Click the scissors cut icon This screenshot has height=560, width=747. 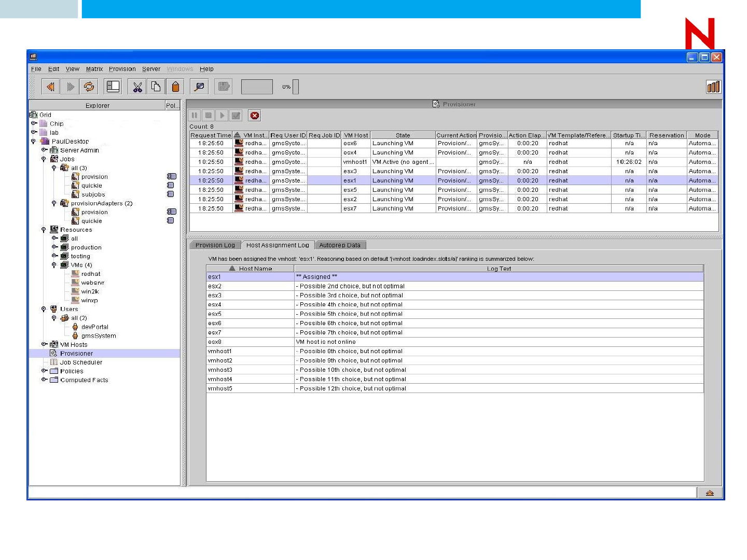tap(137, 87)
